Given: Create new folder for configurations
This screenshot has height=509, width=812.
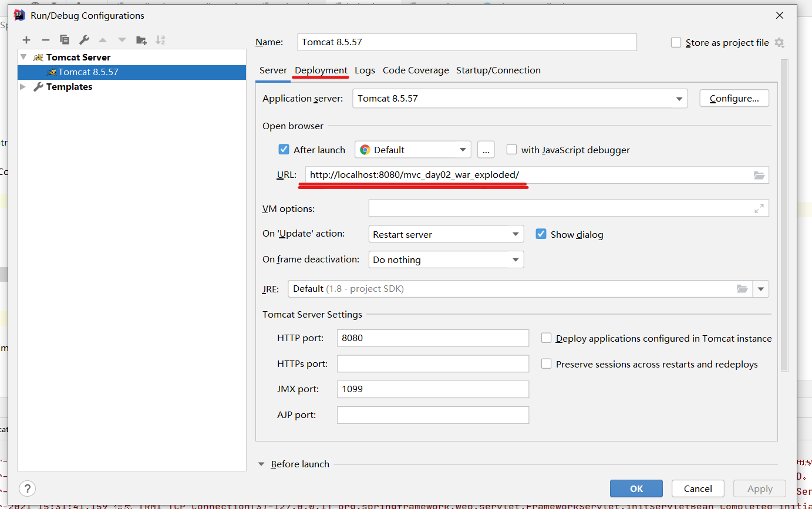Looking at the screenshot, I should click(x=141, y=40).
